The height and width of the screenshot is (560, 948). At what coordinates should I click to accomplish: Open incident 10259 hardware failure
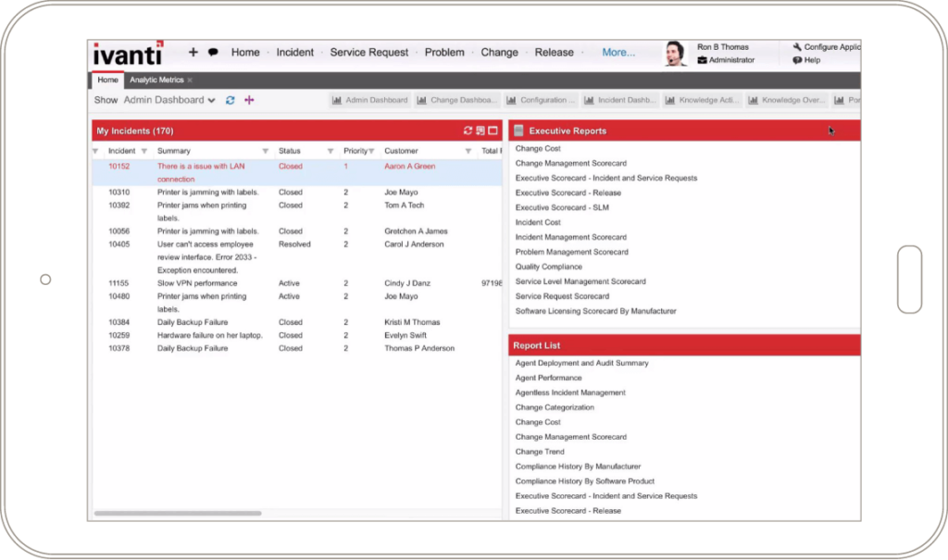tap(119, 335)
